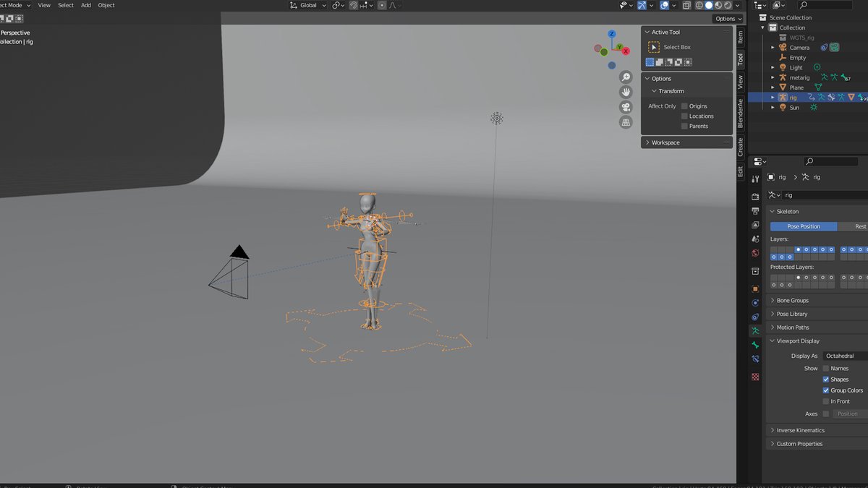The height and width of the screenshot is (488, 868).
Task: Choose the Invert selection mode icon
Action: tap(678, 62)
